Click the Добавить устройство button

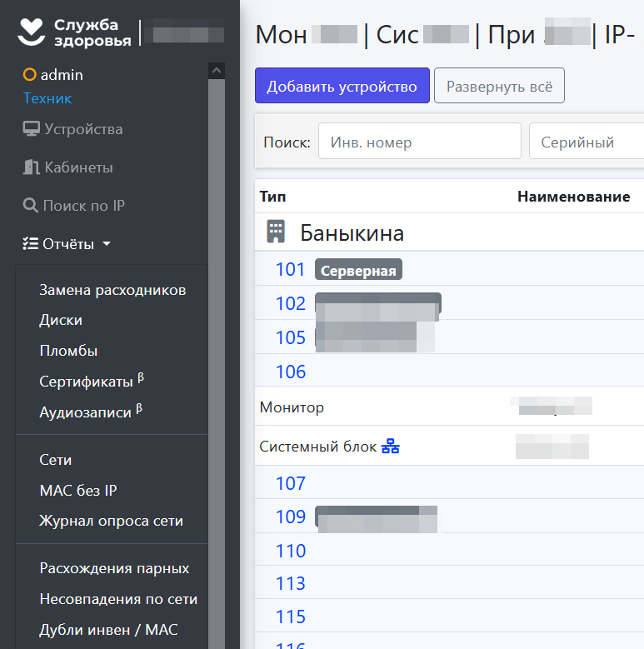pyautogui.click(x=342, y=86)
